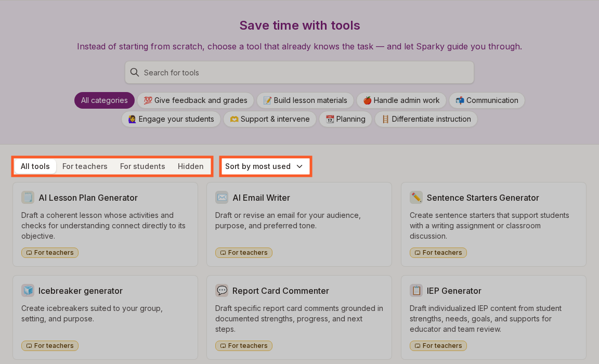
Task: Click the chevron on the sort dropdown
Action: [299, 166]
